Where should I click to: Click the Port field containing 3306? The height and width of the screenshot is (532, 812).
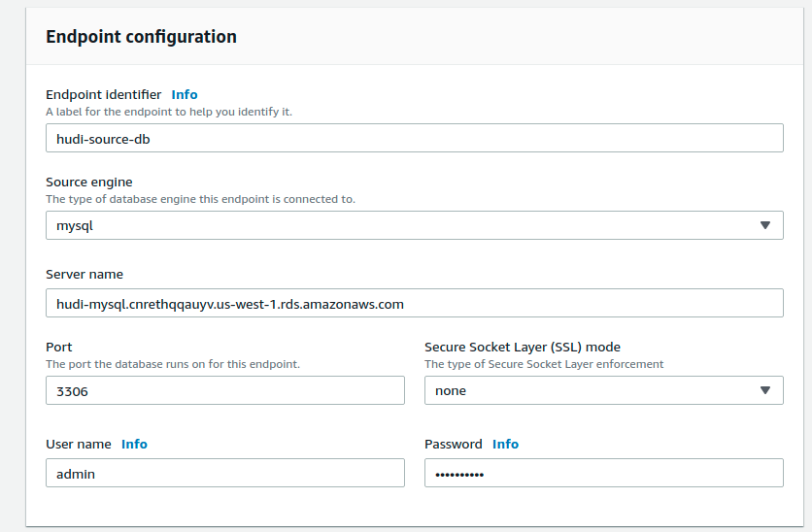tap(224, 390)
